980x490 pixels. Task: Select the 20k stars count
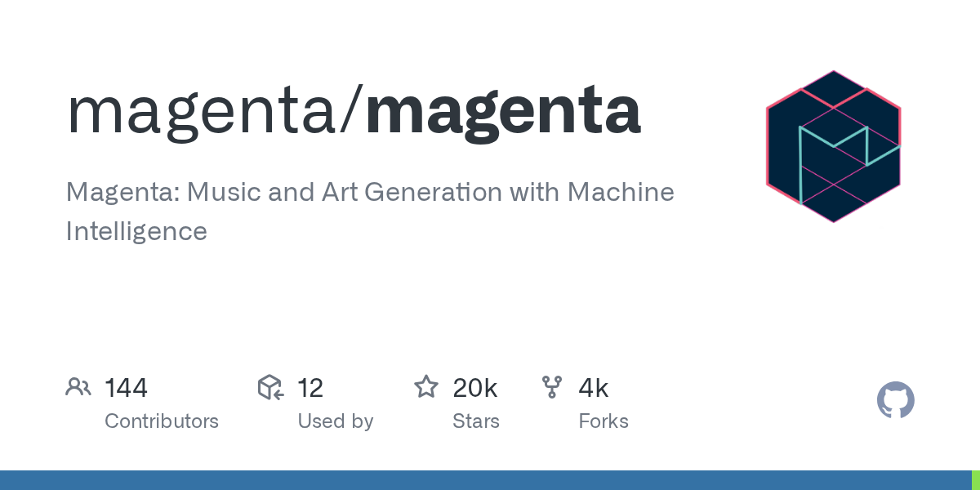click(475, 388)
